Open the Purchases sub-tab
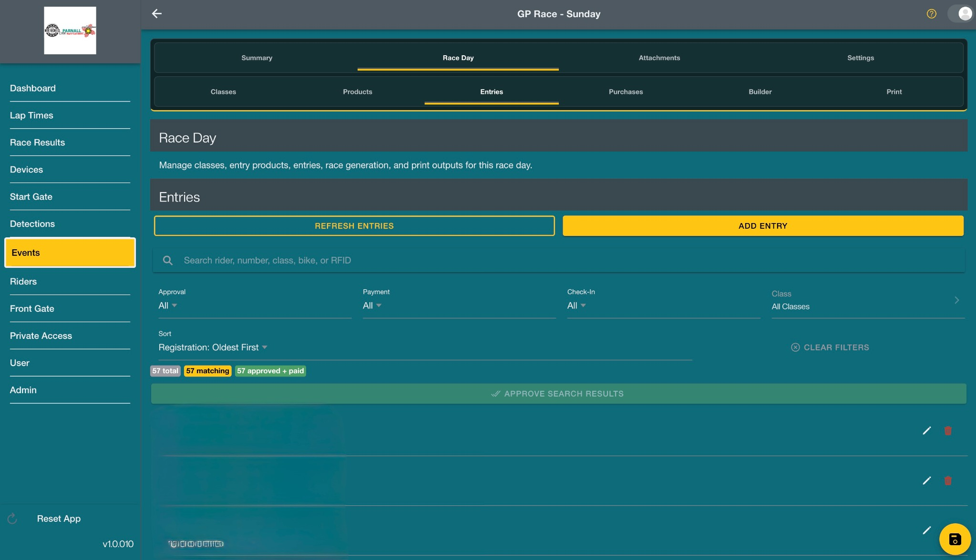Viewport: 976px width, 560px height. click(626, 92)
